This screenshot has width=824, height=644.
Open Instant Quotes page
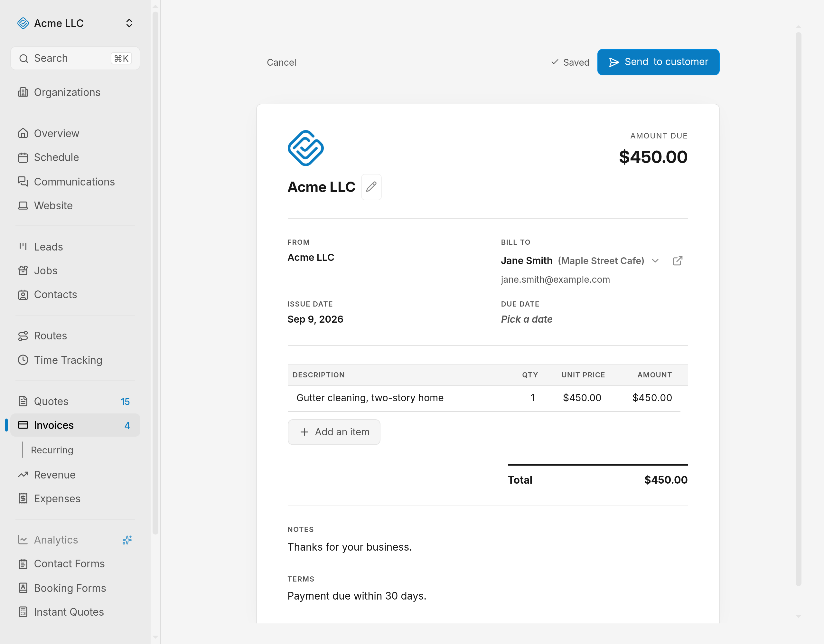75,612
